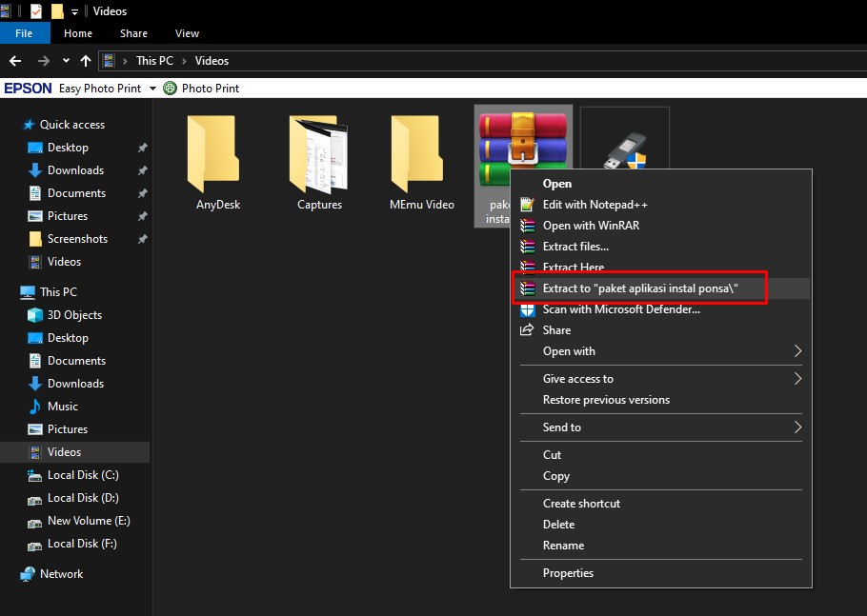Choose Extract to "paket aplikasi instal ponsa\"
Viewport: 867px width, 616px height.
(x=660, y=288)
